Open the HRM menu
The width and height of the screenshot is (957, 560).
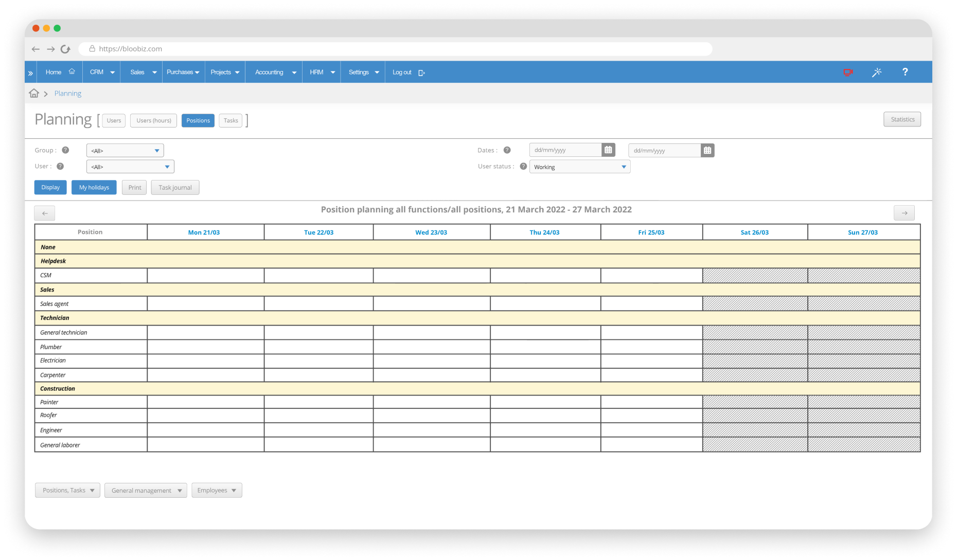pyautogui.click(x=322, y=72)
